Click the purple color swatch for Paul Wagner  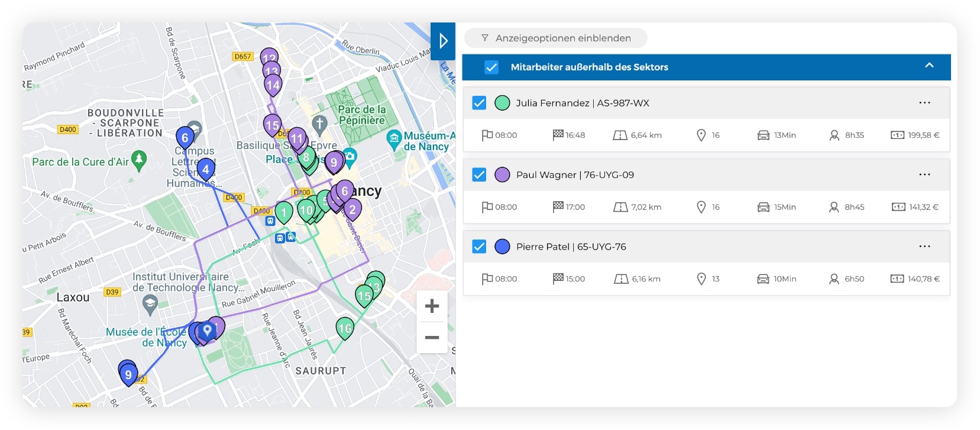502,175
